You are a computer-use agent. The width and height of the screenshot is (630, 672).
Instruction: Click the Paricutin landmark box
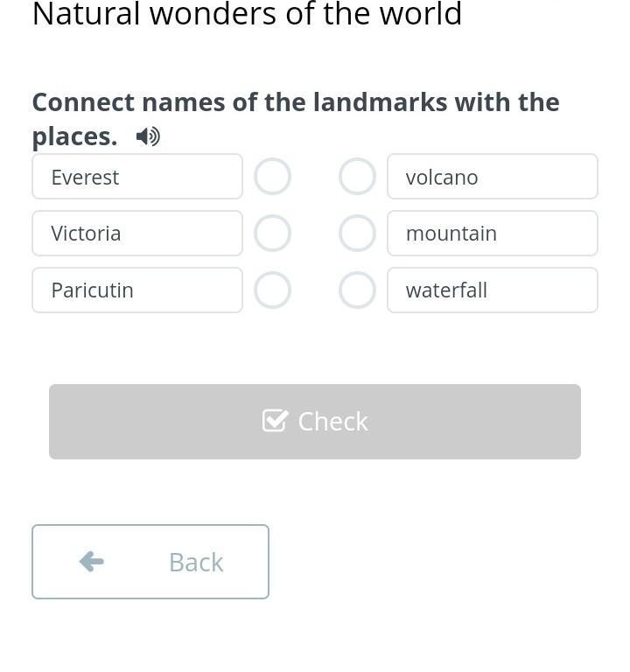click(x=137, y=290)
